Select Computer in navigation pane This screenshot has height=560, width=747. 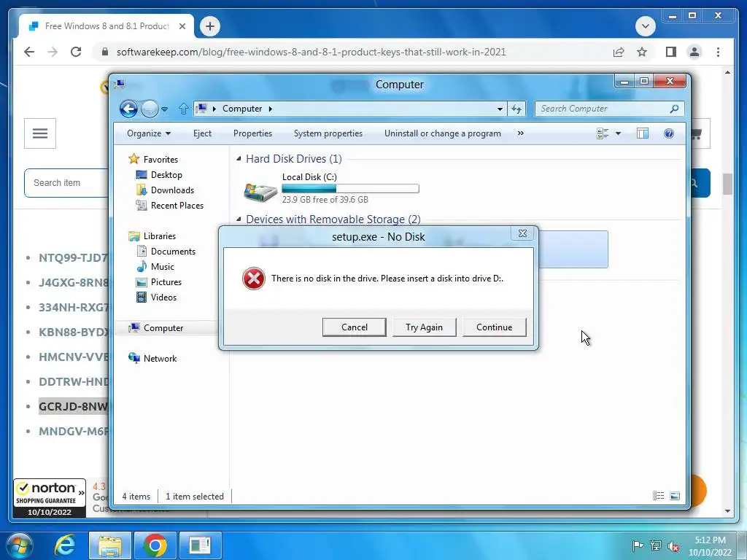[163, 328]
